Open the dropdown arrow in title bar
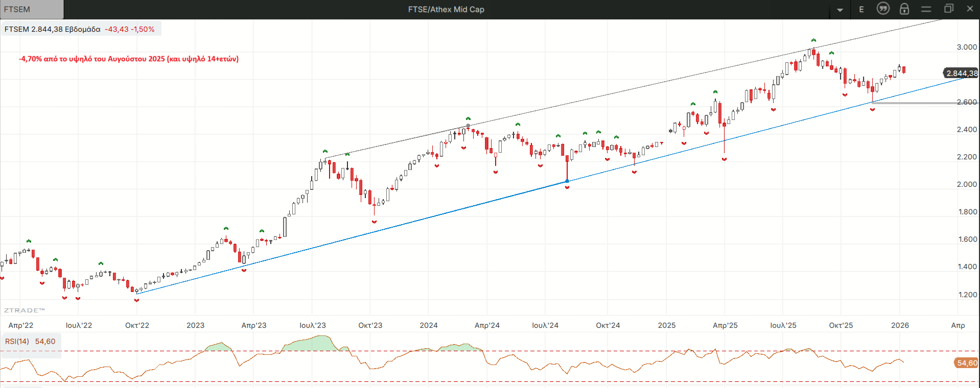980x388 pixels. 840,10
